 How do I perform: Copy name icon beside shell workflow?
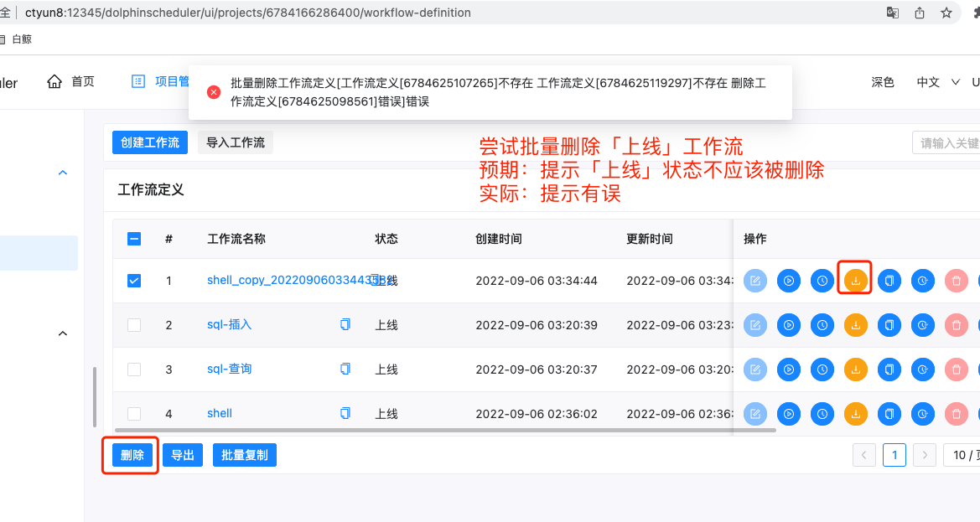point(345,413)
